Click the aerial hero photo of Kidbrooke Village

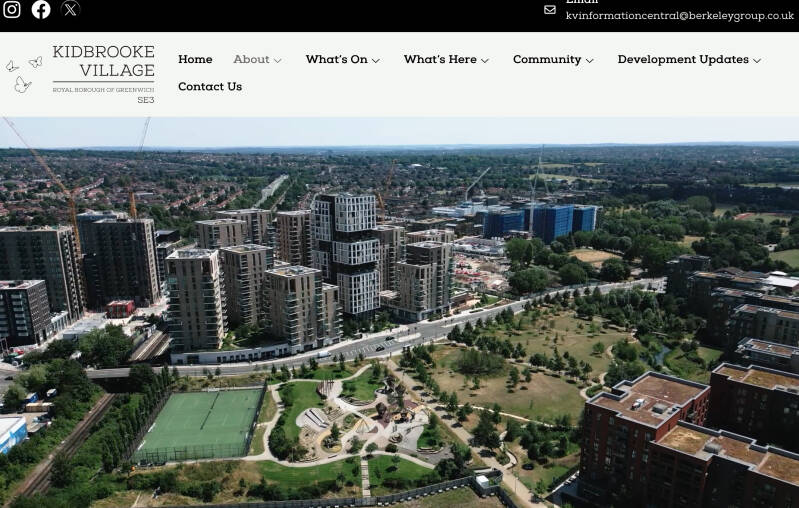(400, 312)
